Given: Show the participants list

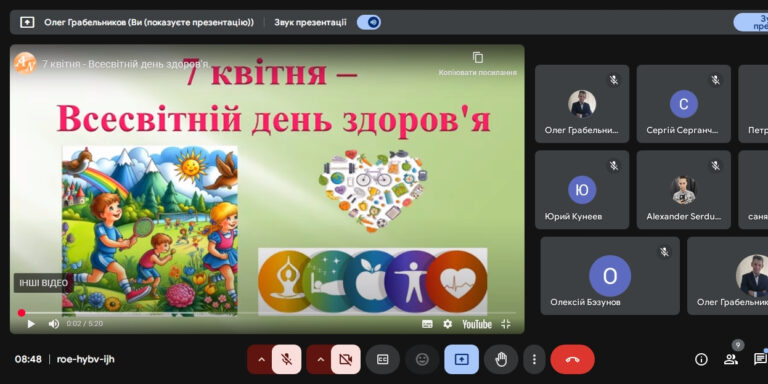Looking at the screenshot, I should [x=731, y=360].
